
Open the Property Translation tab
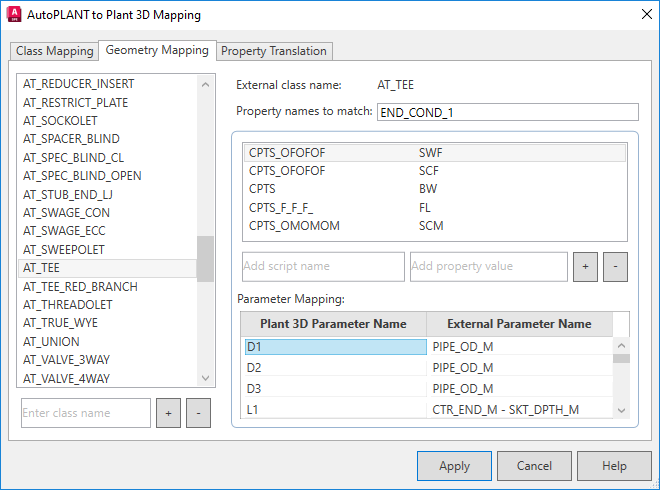pos(273,51)
